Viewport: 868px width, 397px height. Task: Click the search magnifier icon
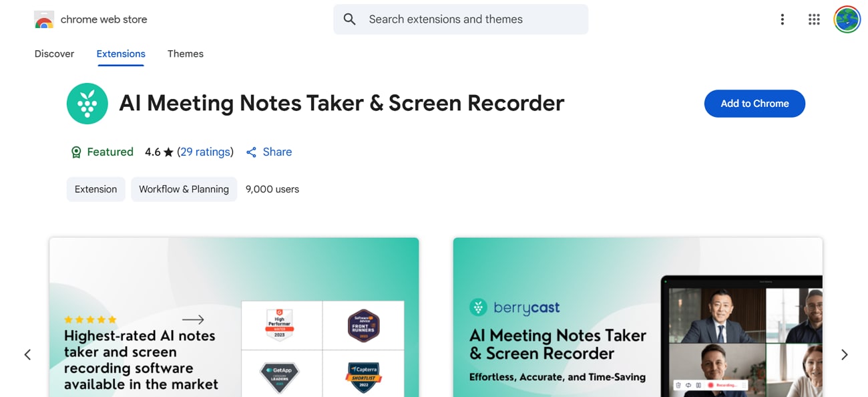349,19
